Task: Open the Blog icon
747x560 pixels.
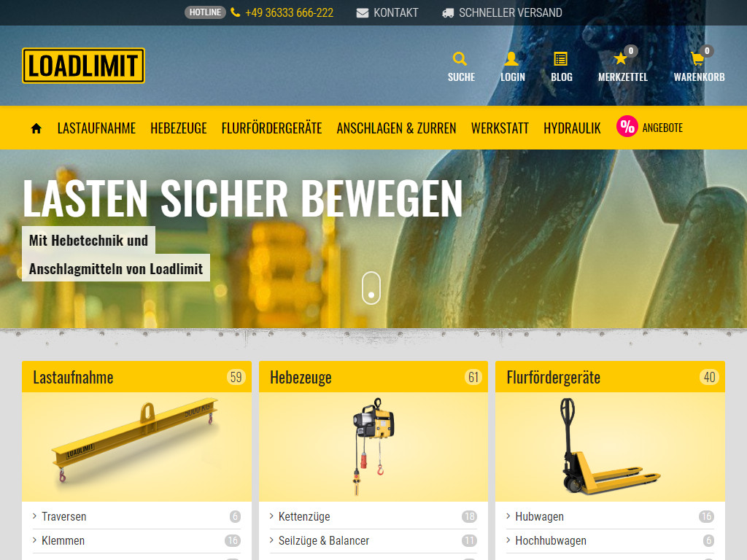Action: click(561, 59)
